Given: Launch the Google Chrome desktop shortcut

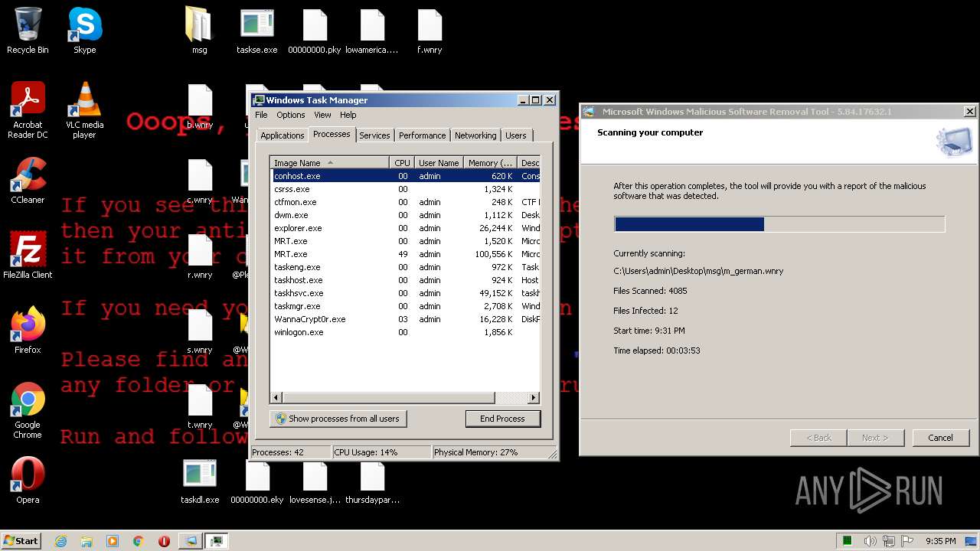Looking at the screenshot, I should 28,410.
